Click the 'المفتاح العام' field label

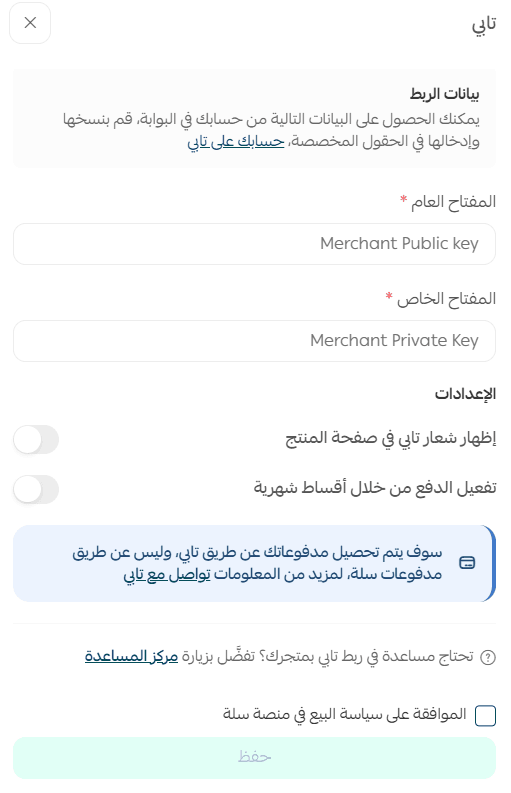[x=453, y=202]
